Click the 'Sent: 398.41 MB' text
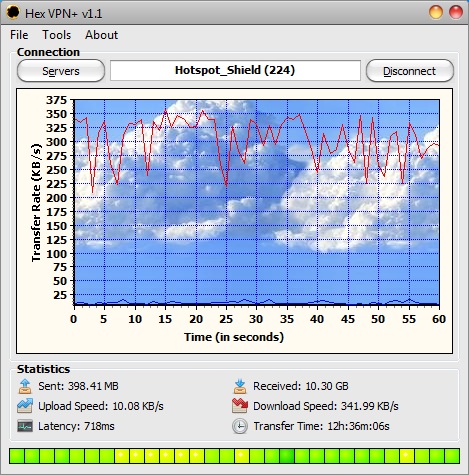 tap(78, 386)
